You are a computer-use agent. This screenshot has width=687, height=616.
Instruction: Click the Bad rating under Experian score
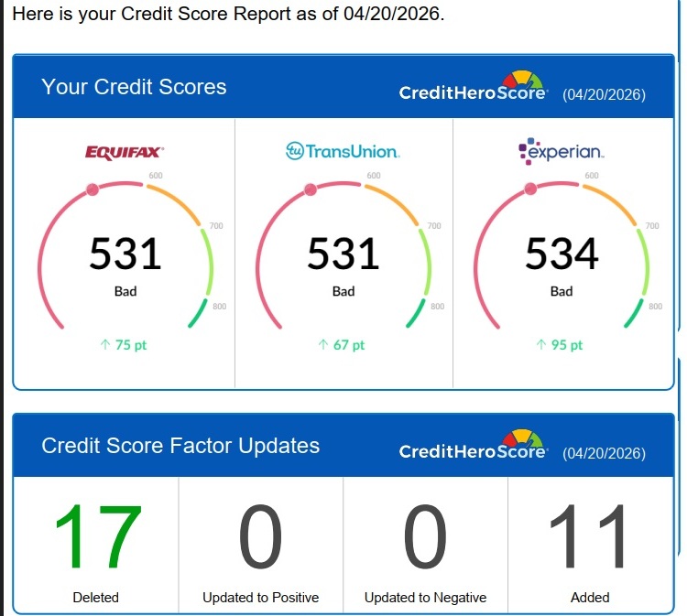point(562,291)
